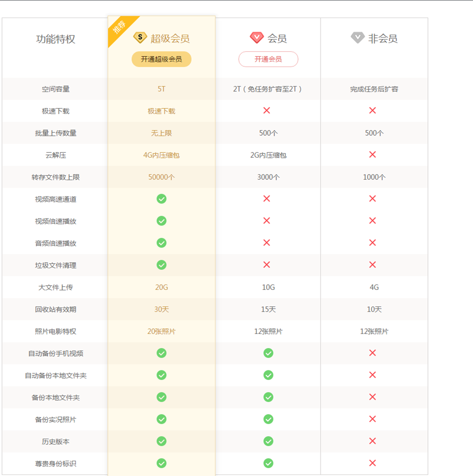Click green check for 视频高速通道 super member
This screenshot has height=476, width=473.
161,199
